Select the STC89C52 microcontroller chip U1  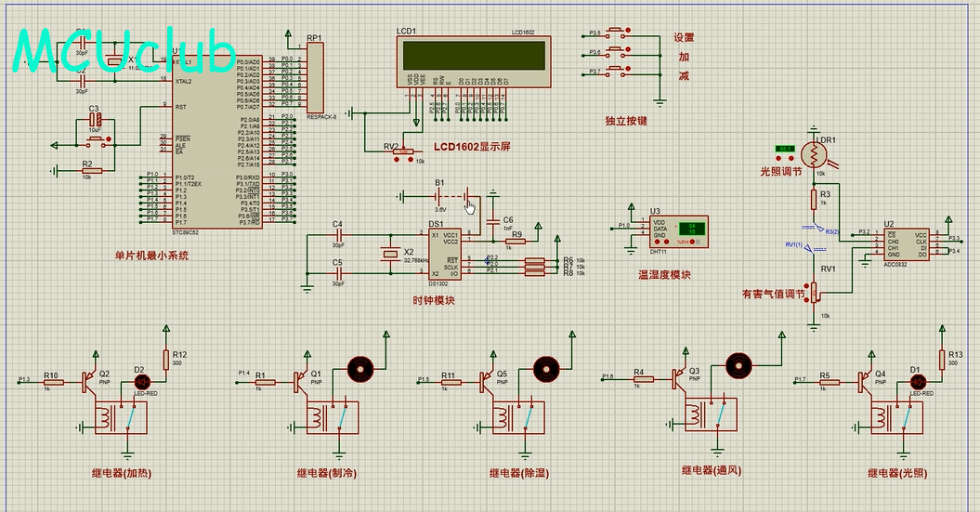tap(216, 141)
